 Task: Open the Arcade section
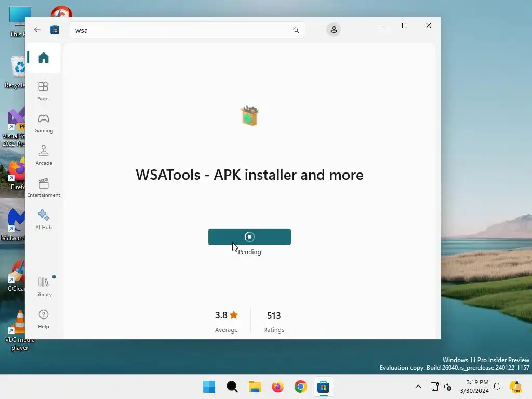[x=44, y=156]
